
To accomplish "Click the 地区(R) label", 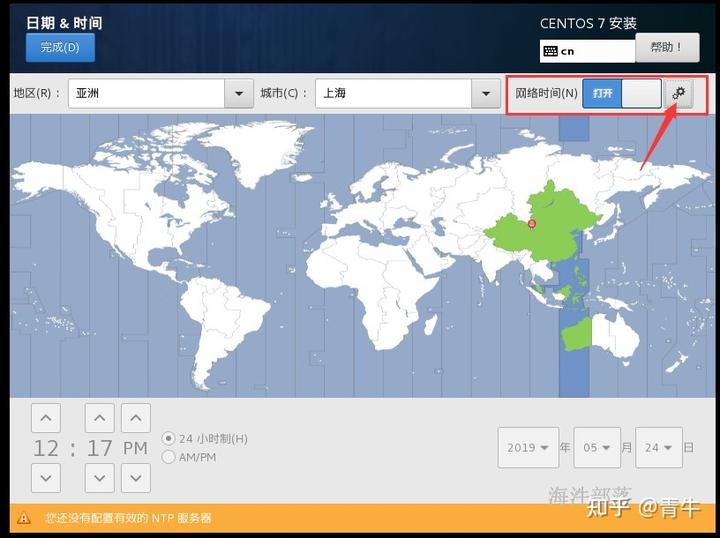I will pyautogui.click(x=37, y=93).
